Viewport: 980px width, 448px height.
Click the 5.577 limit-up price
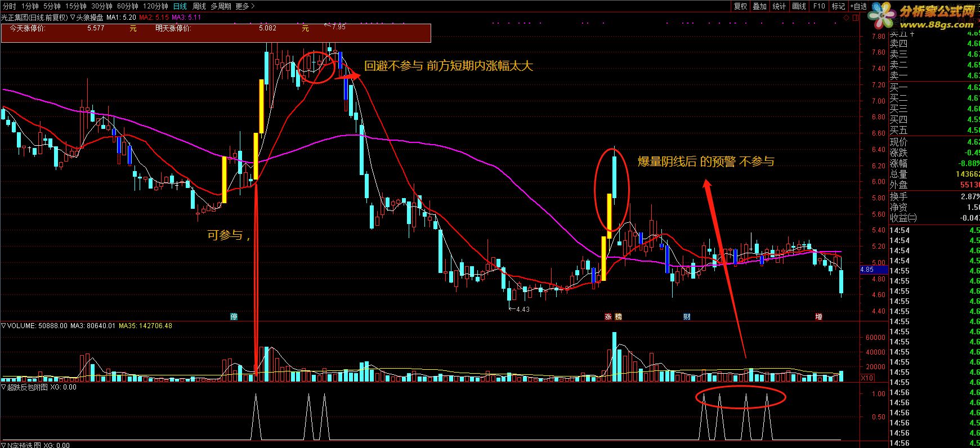point(96,28)
